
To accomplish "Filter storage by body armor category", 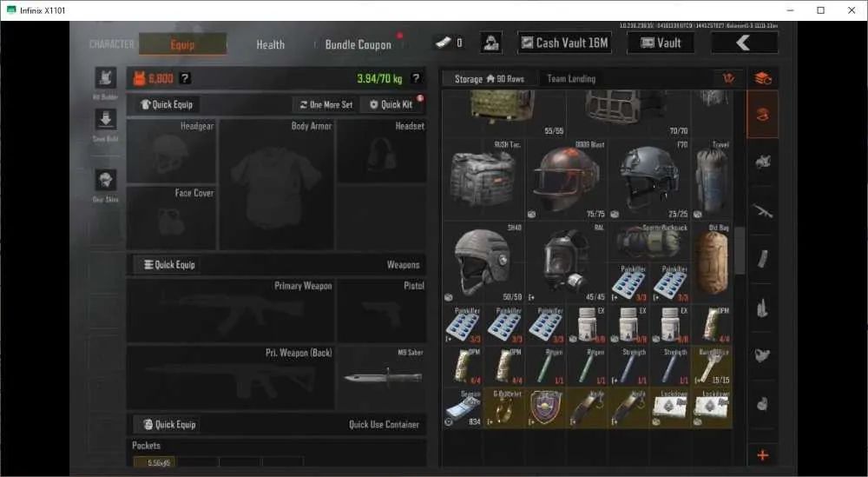I will 762,162.
